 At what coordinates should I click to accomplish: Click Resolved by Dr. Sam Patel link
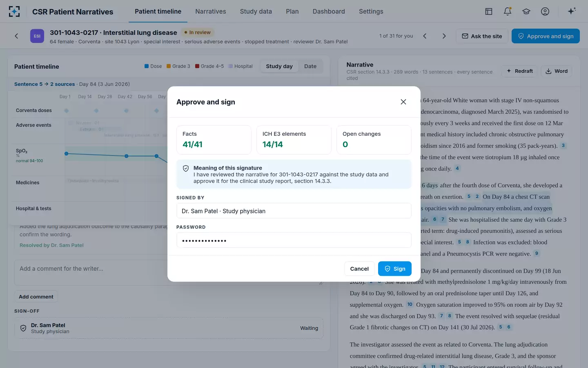(51, 245)
